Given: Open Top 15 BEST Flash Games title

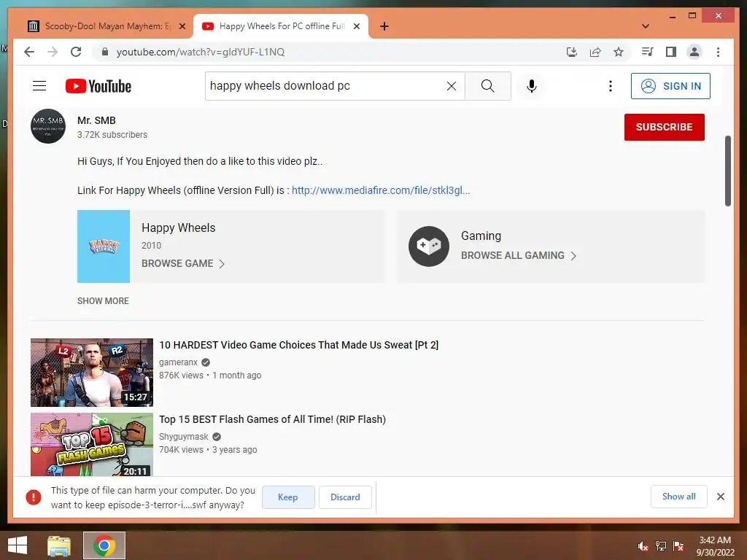Looking at the screenshot, I should click(273, 419).
